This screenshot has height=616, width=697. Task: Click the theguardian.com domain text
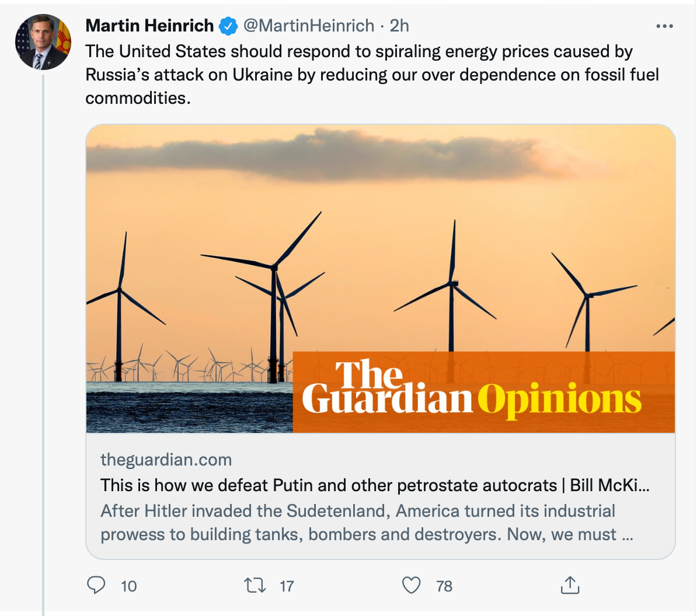coord(166,460)
